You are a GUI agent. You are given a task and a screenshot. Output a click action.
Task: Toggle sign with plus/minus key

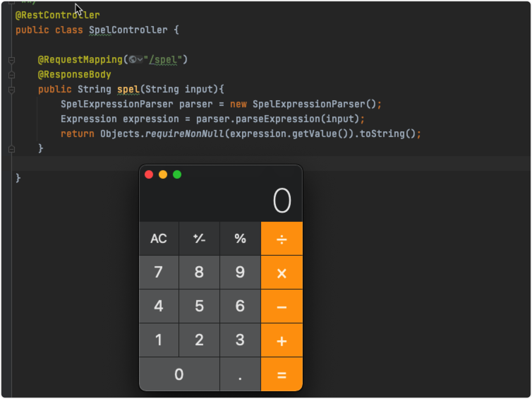click(199, 239)
